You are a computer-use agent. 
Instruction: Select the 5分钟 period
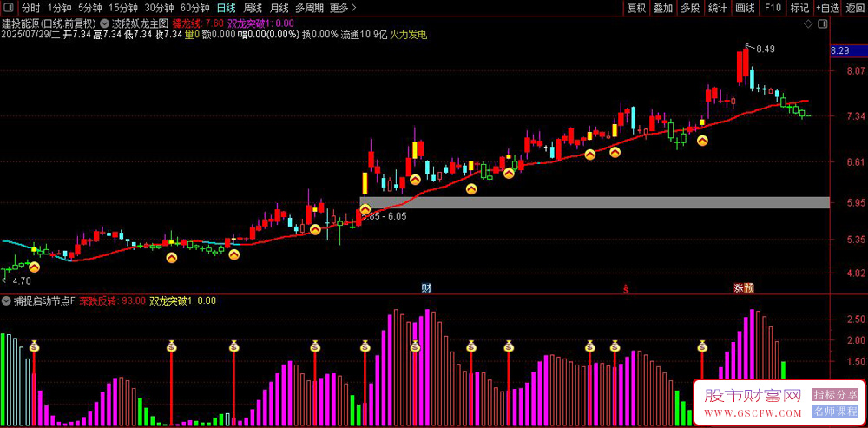point(89,9)
